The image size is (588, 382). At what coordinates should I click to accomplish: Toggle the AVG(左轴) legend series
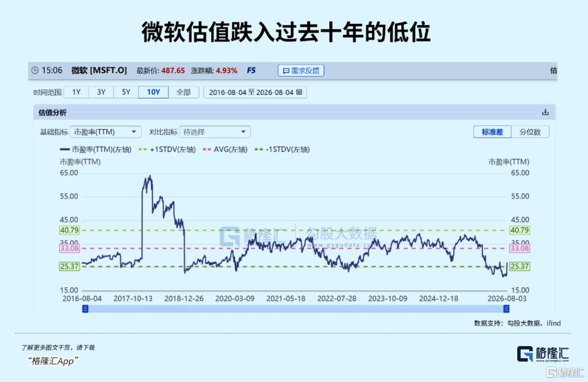(225, 150)
